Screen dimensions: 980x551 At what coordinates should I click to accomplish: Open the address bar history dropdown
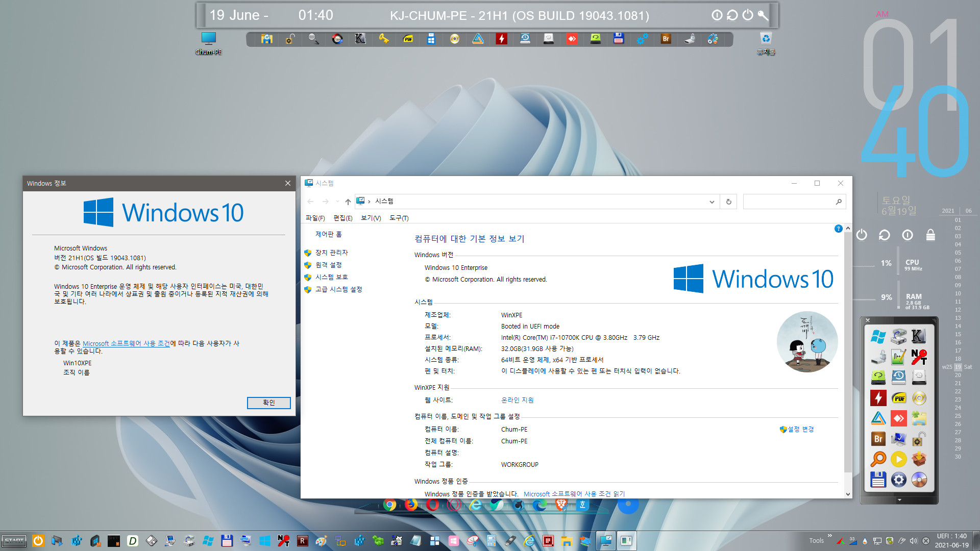click(712, 202)
